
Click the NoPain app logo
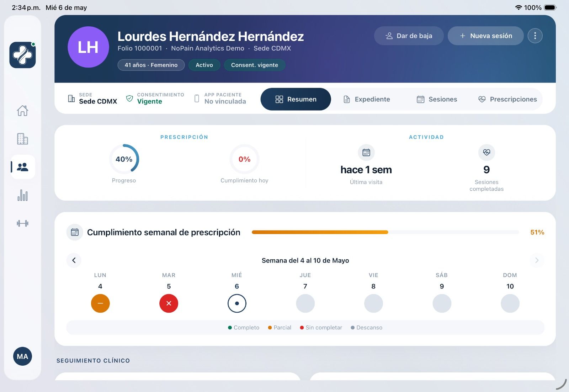22,55
